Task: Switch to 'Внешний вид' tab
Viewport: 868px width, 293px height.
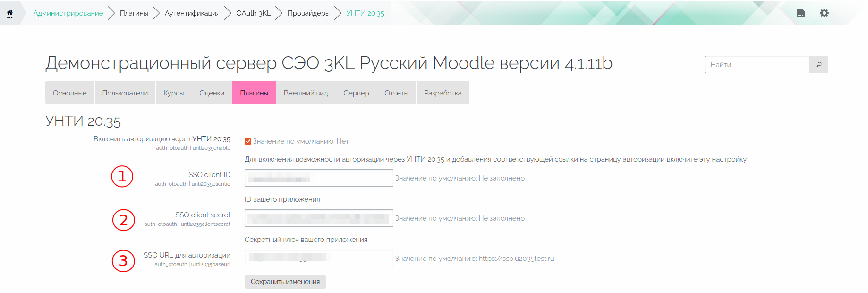Action: [x=306, y=93]
